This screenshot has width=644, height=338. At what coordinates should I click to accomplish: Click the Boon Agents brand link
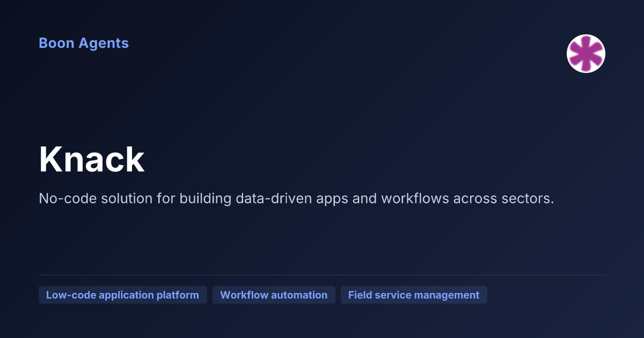(x=84, y=43)
